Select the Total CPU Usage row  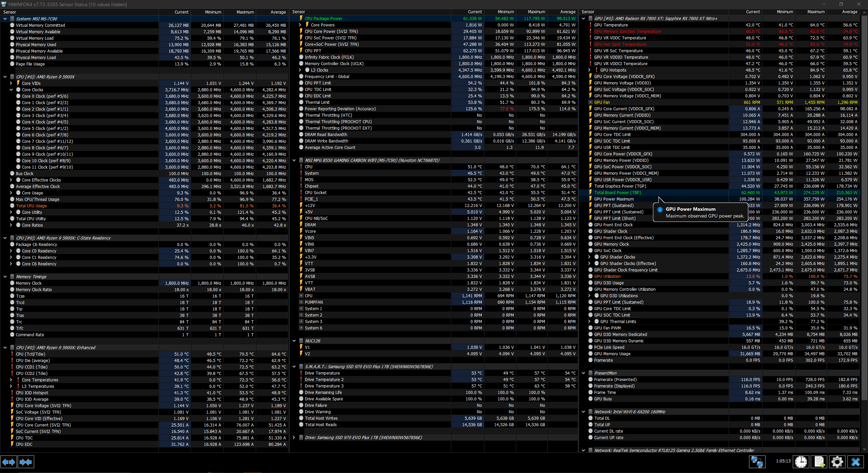(144, 206)
